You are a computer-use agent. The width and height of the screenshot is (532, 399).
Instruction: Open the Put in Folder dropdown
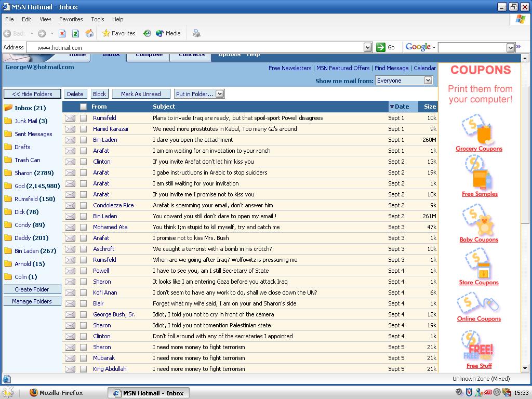220,94
